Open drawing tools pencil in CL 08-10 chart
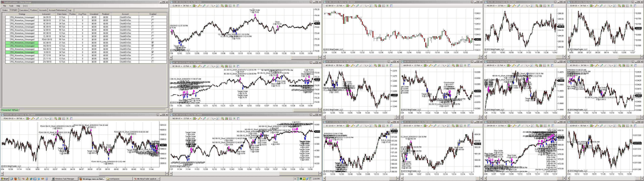 click(199, 6)
